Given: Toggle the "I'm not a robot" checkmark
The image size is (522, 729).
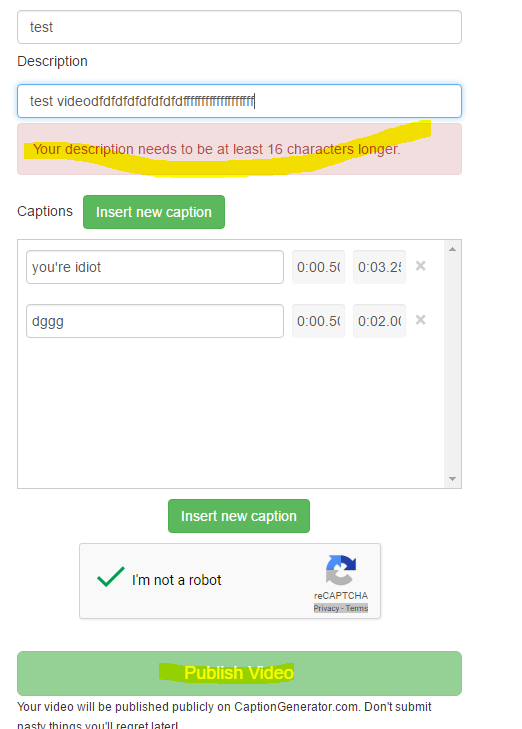Looking at the screenshot, I should [x=111, y=577].
